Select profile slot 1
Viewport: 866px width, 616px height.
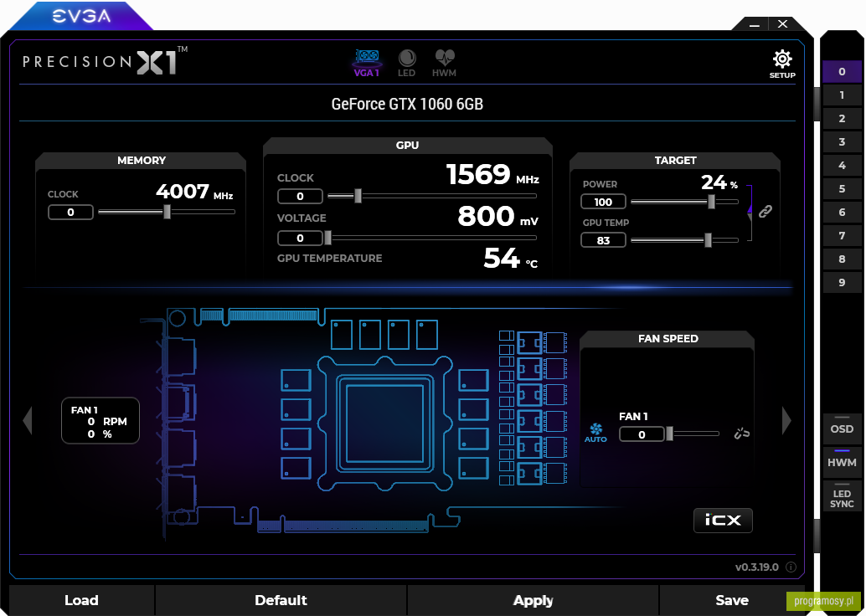tap(842, 95)
